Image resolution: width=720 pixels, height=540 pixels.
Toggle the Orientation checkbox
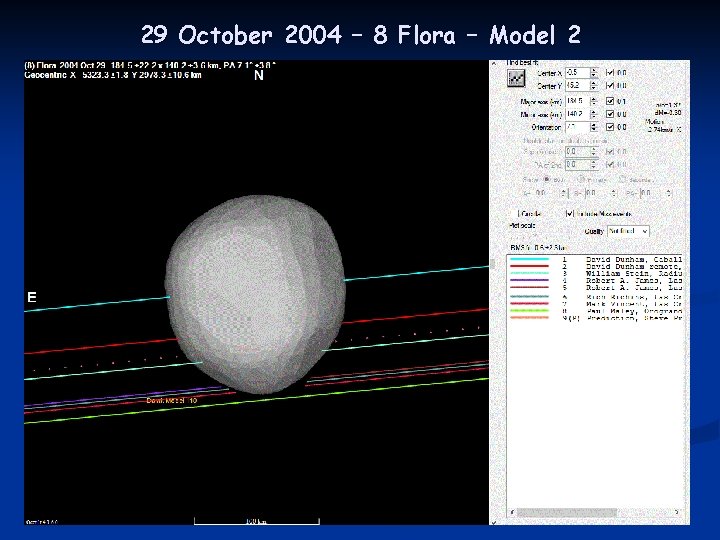click(x=611, y=127)
